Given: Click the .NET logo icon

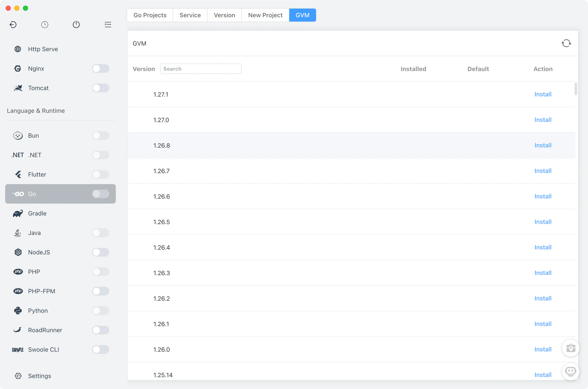Looking at the screenshot, I should tap(18, 155).
